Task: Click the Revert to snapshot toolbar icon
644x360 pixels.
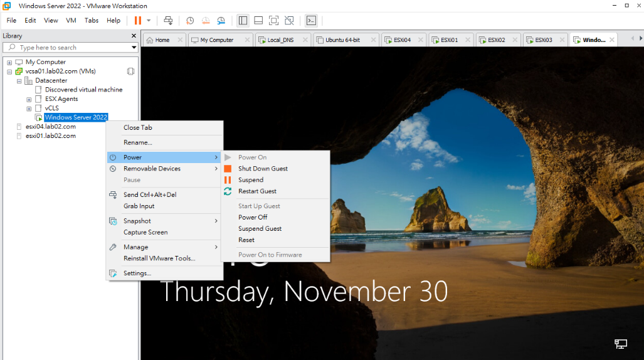Action: pos(205,21)
